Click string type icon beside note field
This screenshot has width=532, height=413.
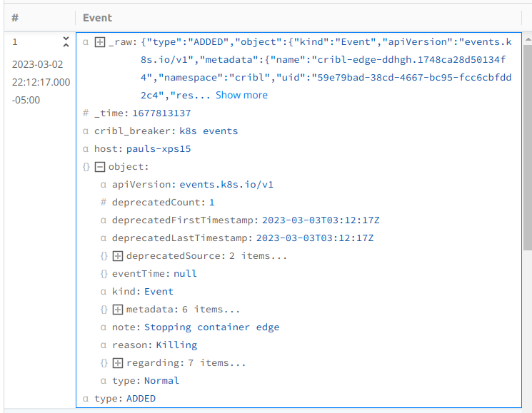coord(104,327)
